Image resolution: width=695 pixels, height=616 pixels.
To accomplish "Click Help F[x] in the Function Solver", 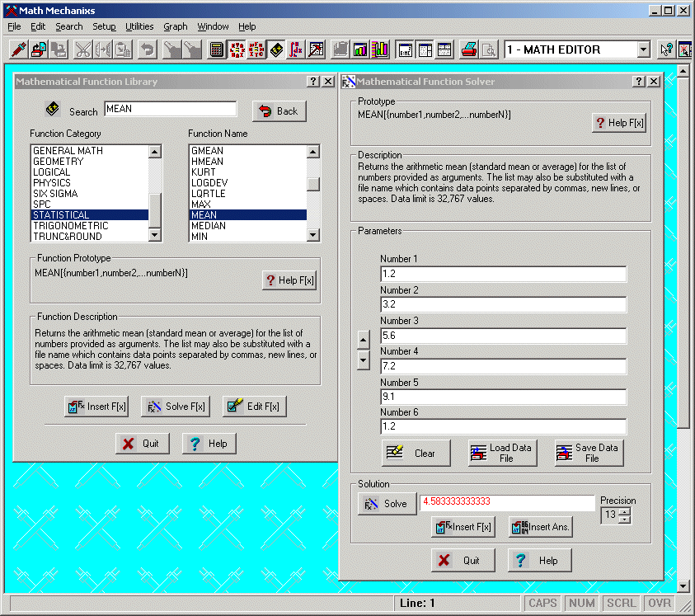I will 619,123.
